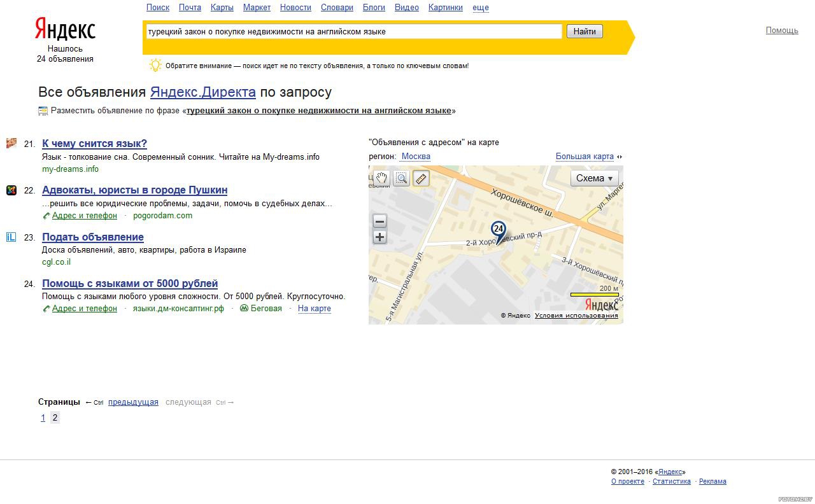Open ad 'К чему снится язык?'
The image size is (815, 504).
(x=94, y=144)
